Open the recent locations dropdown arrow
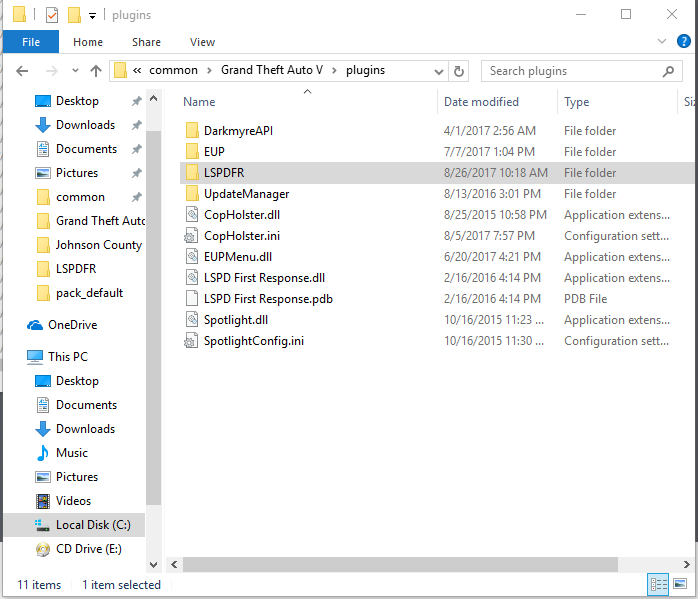 click(75, 71)
